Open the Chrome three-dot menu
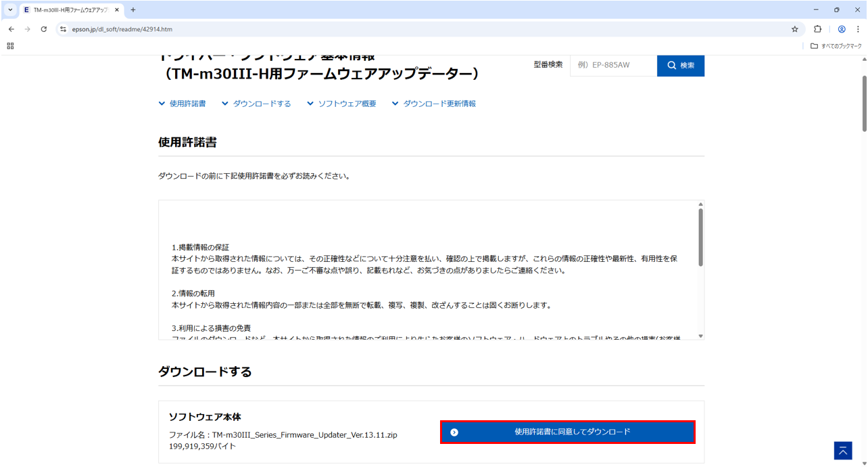 tap(858, 29)
